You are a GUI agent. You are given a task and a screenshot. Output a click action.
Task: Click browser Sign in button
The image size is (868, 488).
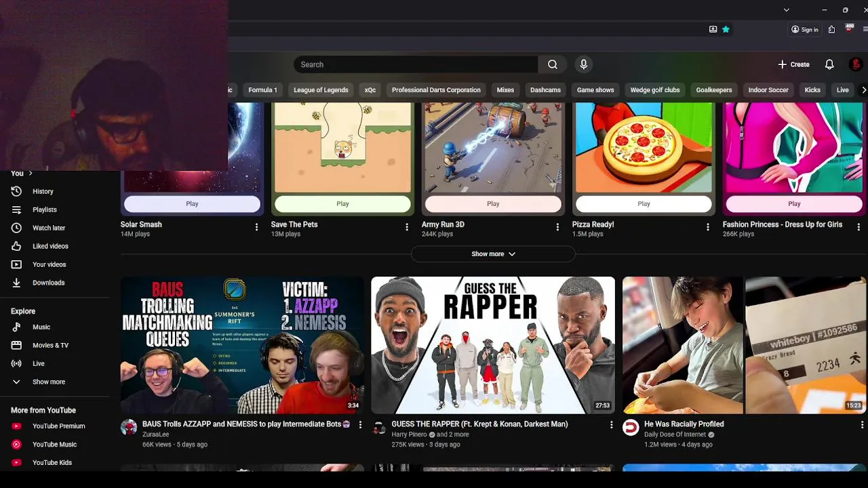coord(804,30)
